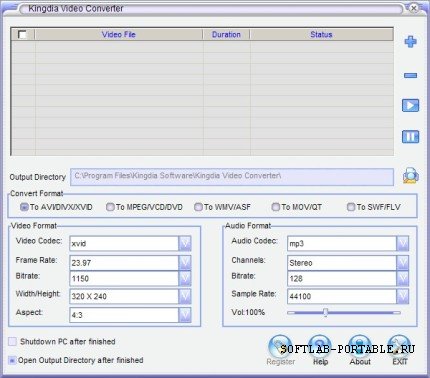This screenshot has width=430, height=378.
Task: Enable Shutdown PC after finished
Action: click(x=12, y=341)
